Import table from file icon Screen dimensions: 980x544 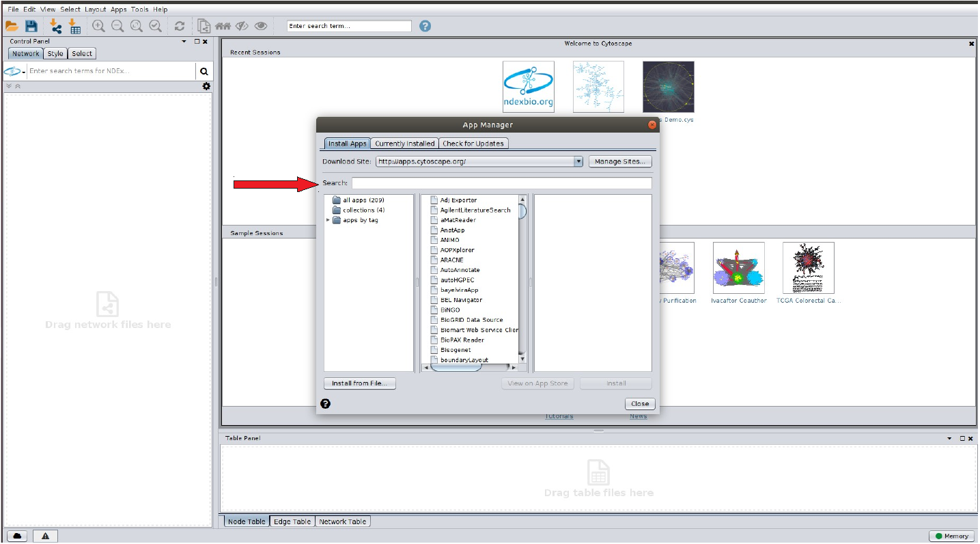click(x=74, y=26)
